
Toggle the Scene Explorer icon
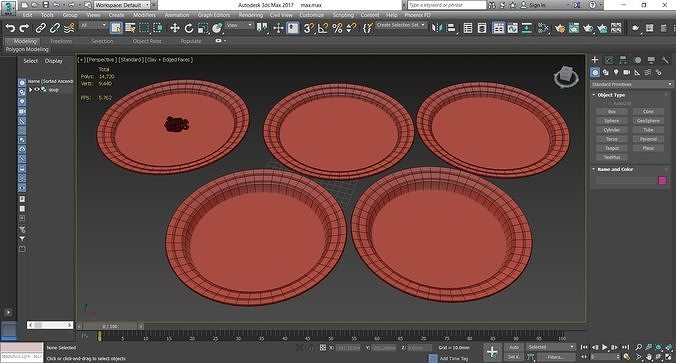click(x=468, y=28)
